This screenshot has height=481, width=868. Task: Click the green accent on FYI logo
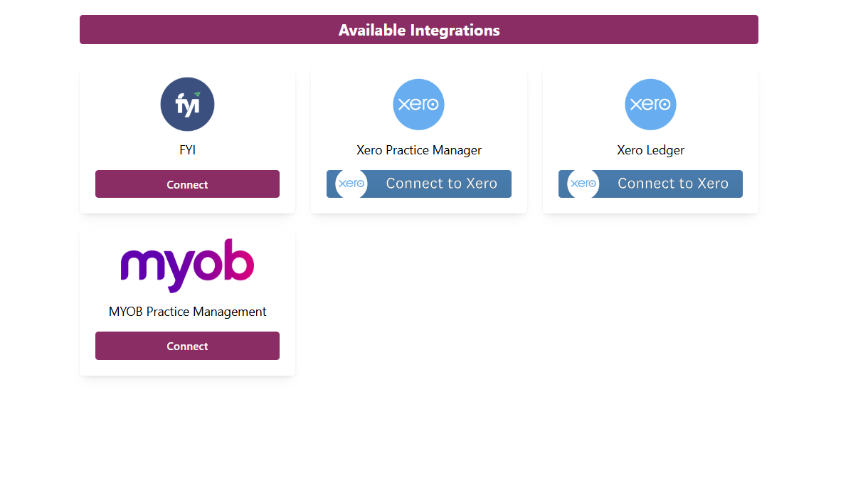(x=197, y=94)
